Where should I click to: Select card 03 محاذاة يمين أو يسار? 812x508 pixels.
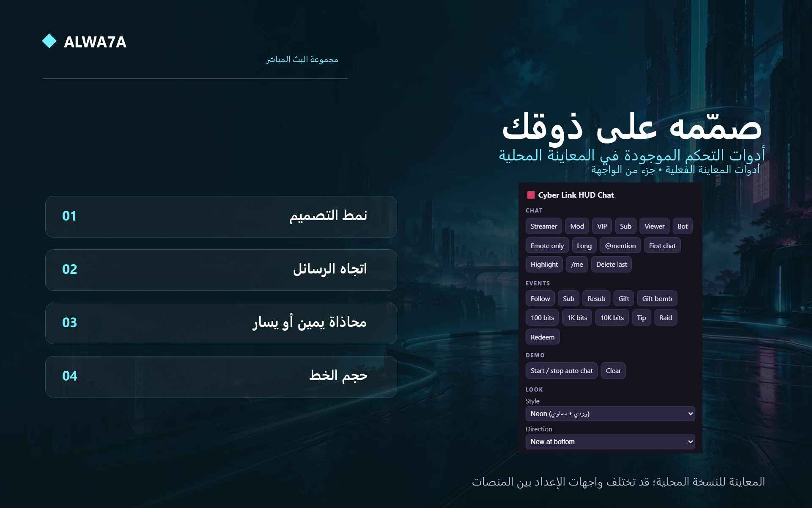(x=221, y=323)
